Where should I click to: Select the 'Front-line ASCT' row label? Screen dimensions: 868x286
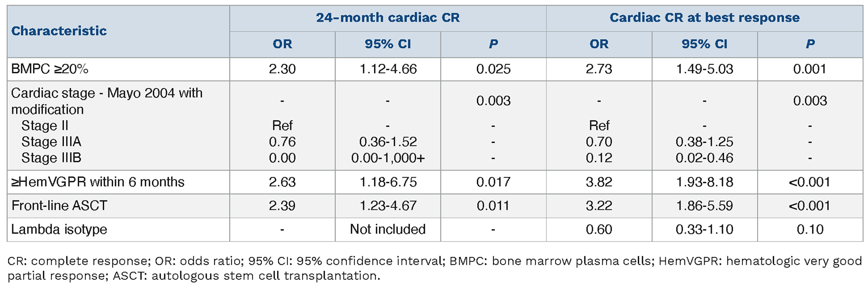click(x=59, y=206)
